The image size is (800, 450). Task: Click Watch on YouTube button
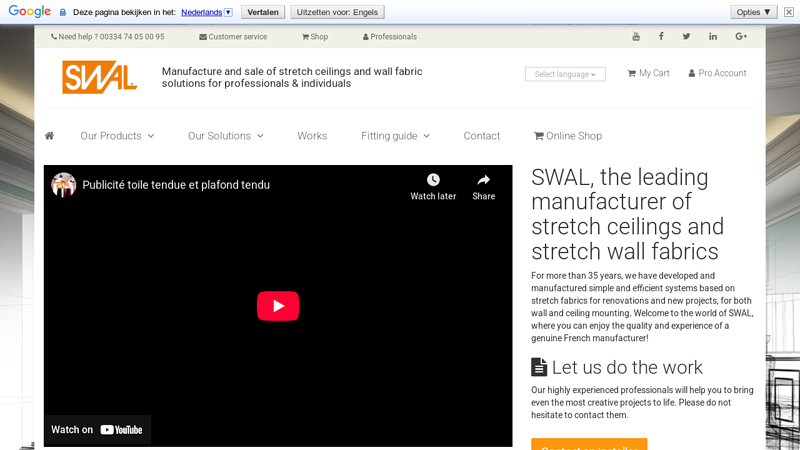click(97, 430)
